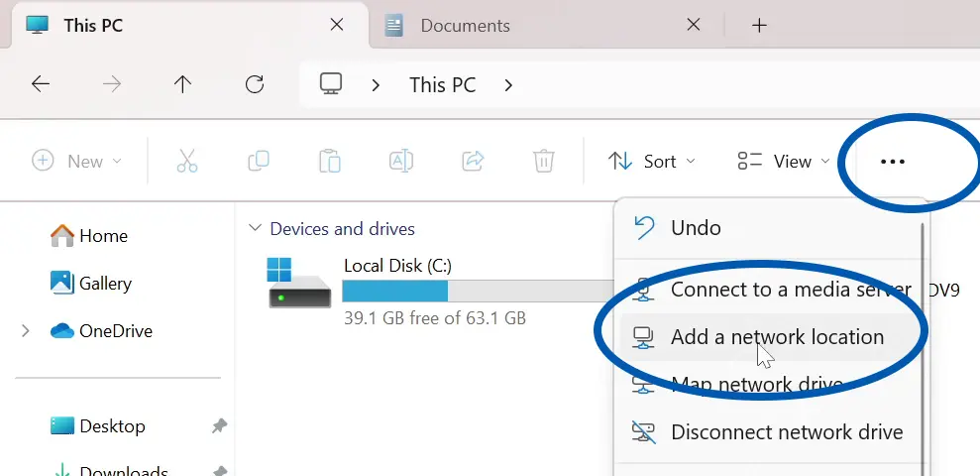980x476 pixels.
Task: Expand the OneDrive tree node
Action: 26,331
